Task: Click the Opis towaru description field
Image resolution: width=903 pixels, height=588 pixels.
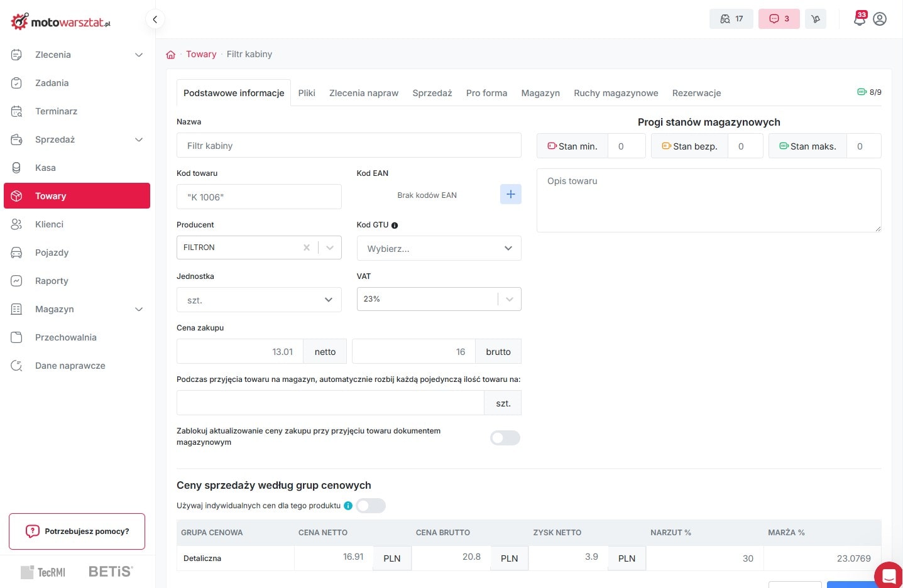Action: coord(708,200)
